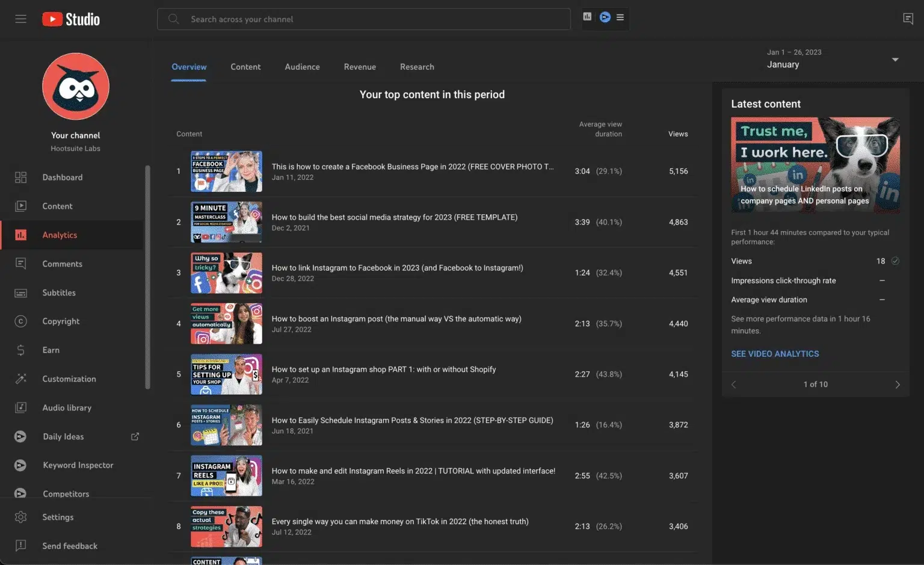Click the Send feedback icon
Screen dimensions: 924x565
(x=20, y=546)
